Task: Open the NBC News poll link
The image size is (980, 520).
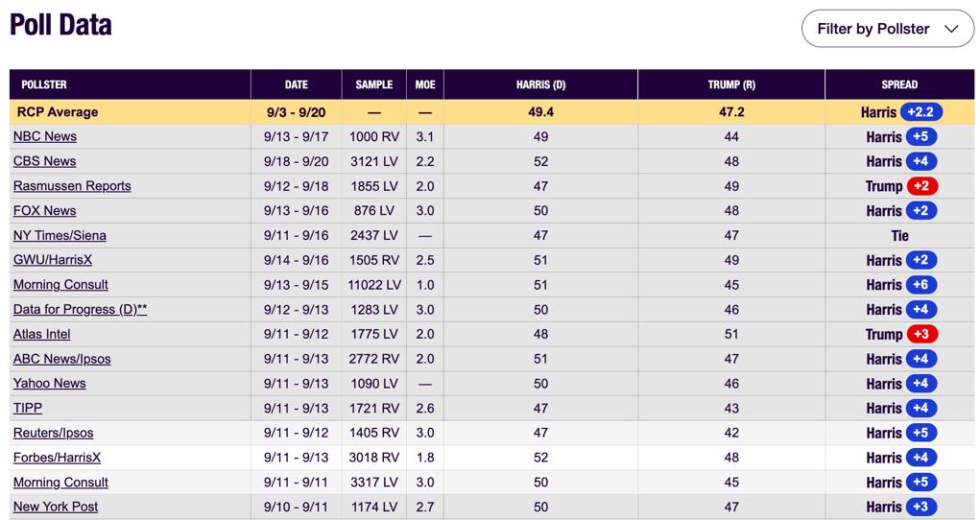Action: (x=45, y=136)
